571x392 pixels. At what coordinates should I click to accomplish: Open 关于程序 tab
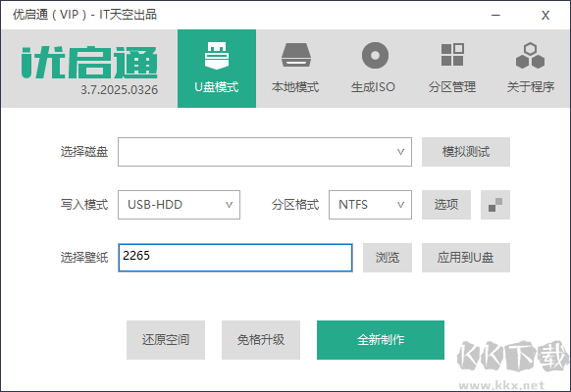530,69
